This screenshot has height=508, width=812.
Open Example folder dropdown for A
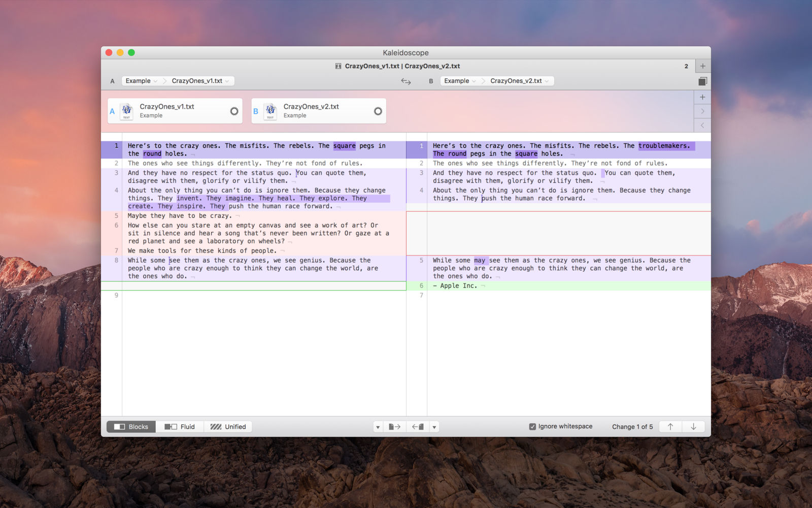[x=141, y=81]
